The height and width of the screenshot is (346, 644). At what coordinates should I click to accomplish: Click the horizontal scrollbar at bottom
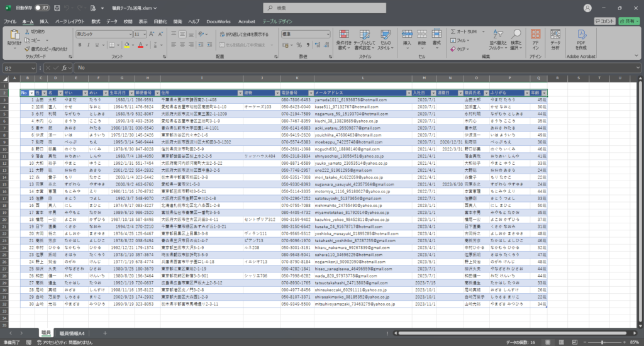[x=513, y=333]
